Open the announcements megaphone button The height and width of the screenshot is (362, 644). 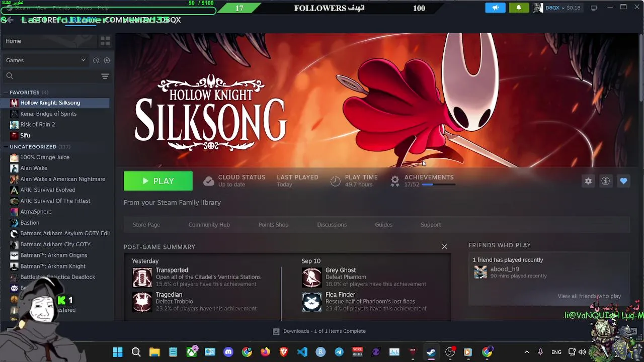[496, 8]
